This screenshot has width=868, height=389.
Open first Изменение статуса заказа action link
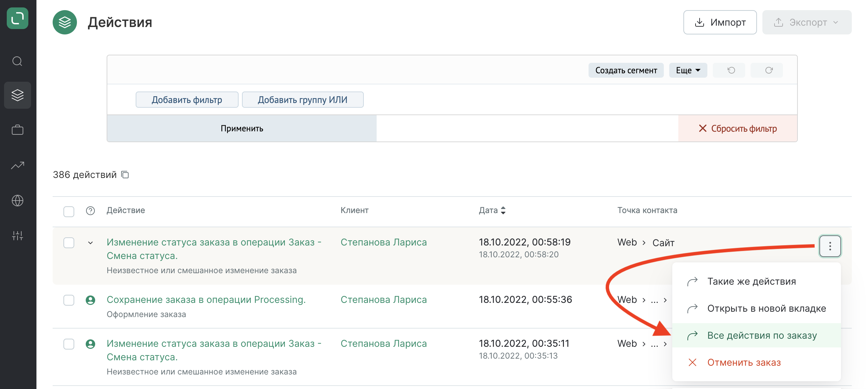coord(214,249)
